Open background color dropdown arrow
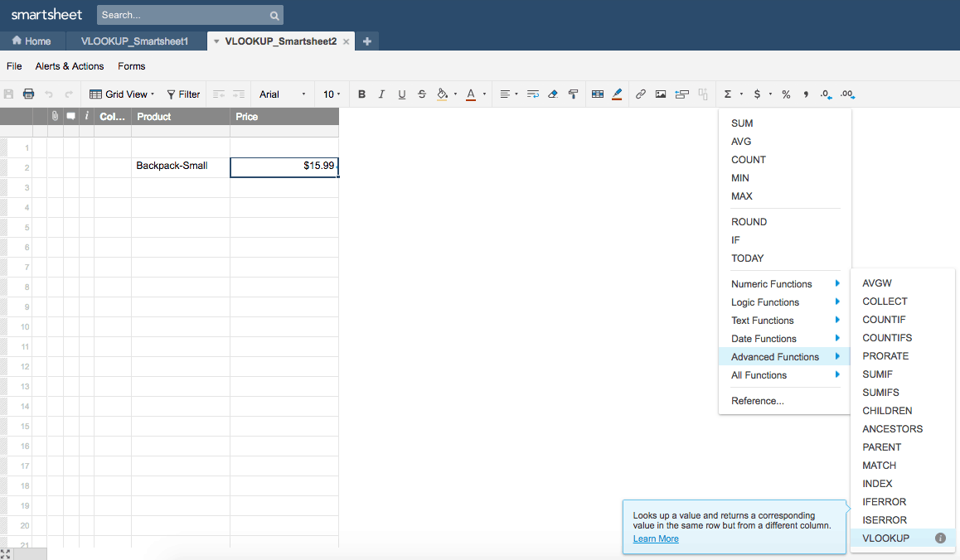Image resolution: width=960 pixels, height=560 pixels. 455,94
